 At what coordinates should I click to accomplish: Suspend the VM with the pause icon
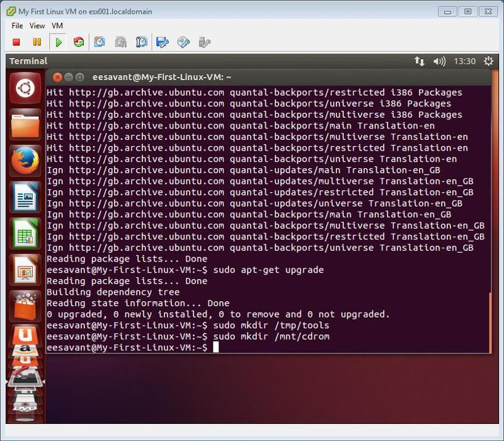(x=37, y=42)
